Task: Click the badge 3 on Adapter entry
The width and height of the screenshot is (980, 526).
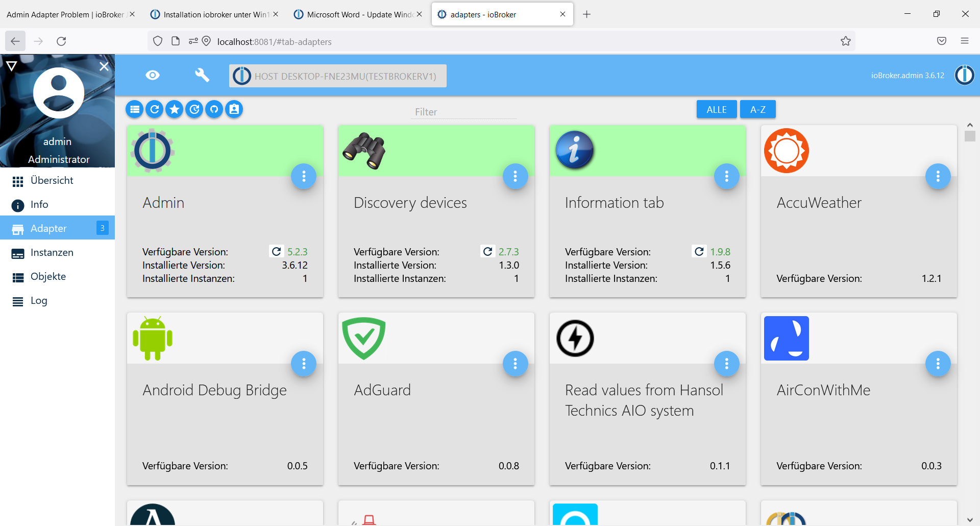Action: click(102, 228)
